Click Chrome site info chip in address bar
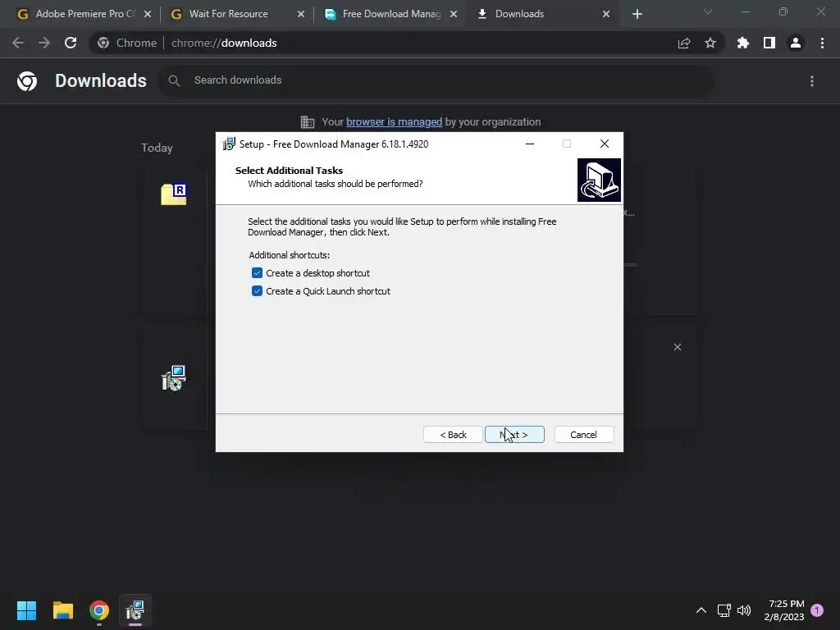 (128, 43)
